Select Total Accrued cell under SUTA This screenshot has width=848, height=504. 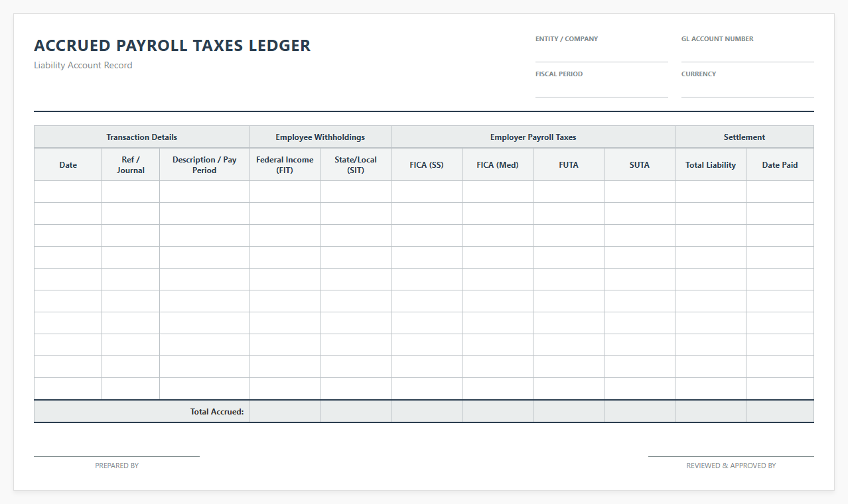(x=640, y=411)
